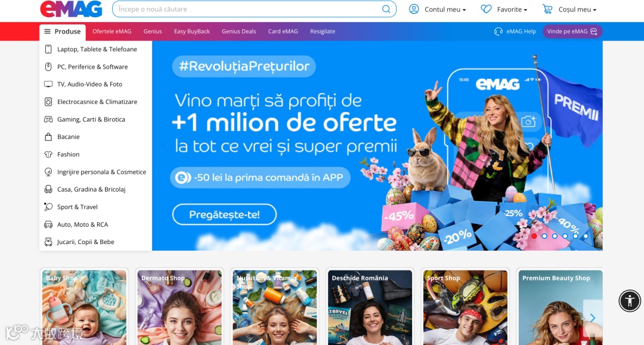Click the Vinde pe eMAG button
Viewport: 644px width, 345px height.
point(572,31)
